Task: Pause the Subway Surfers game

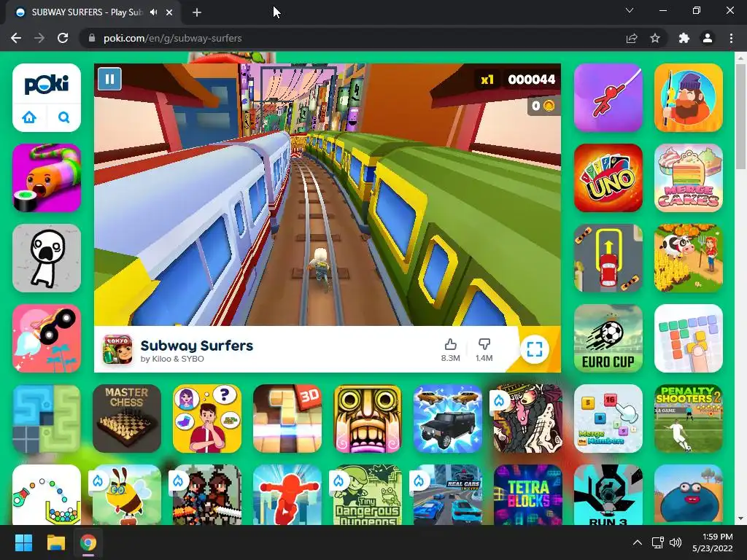Action: 109,79
